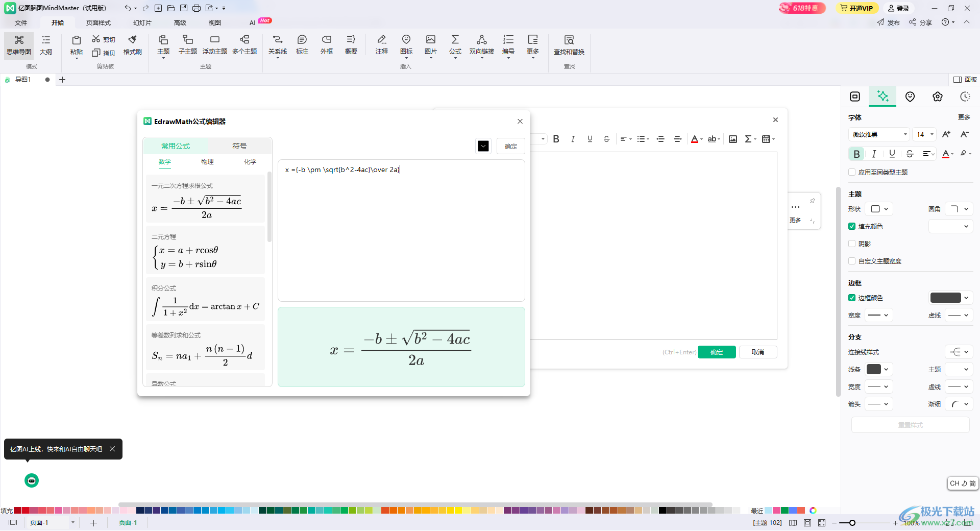
Task: Select the 二元方程 formula template
Action: [x=205, y=250]
